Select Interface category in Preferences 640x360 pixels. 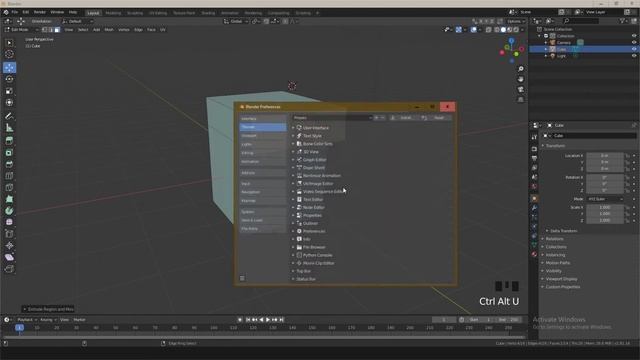click(263, 119)
